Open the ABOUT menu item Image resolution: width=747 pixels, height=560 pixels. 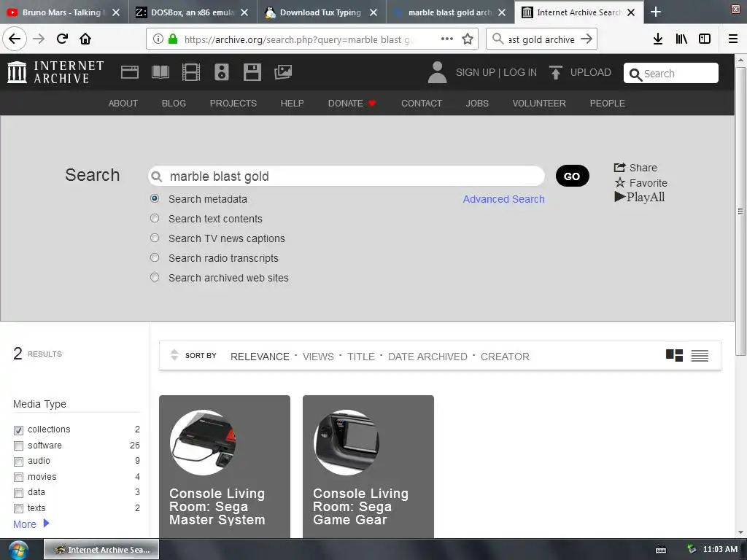(123, 104)
